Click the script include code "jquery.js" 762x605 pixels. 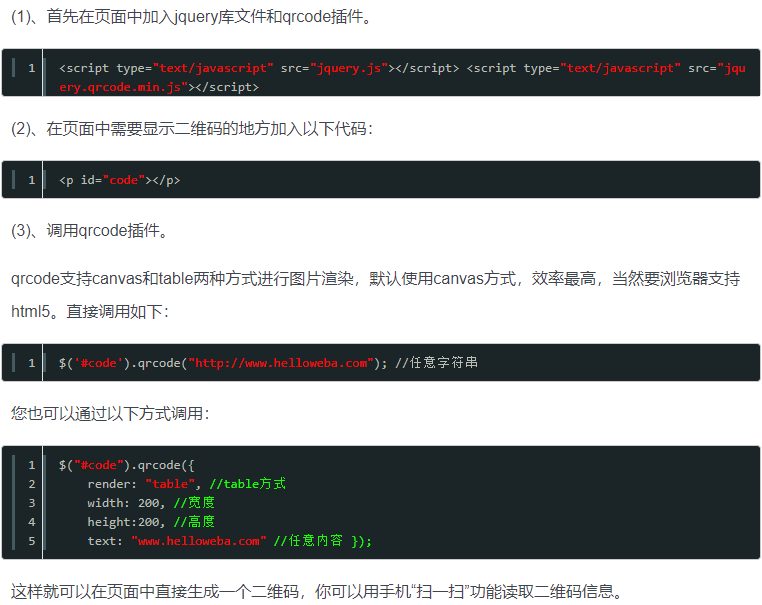(x=349, y=68)
